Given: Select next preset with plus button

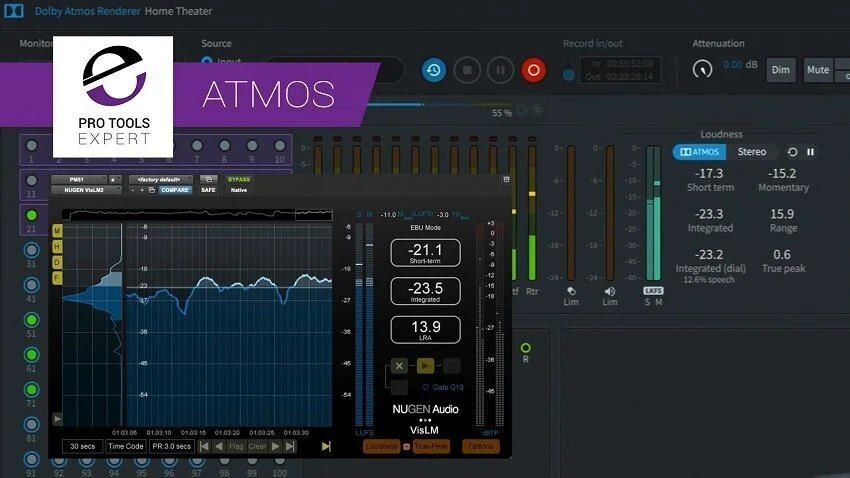Looking at the screenshot, I should pyautogui.click(x=142, y=190).
